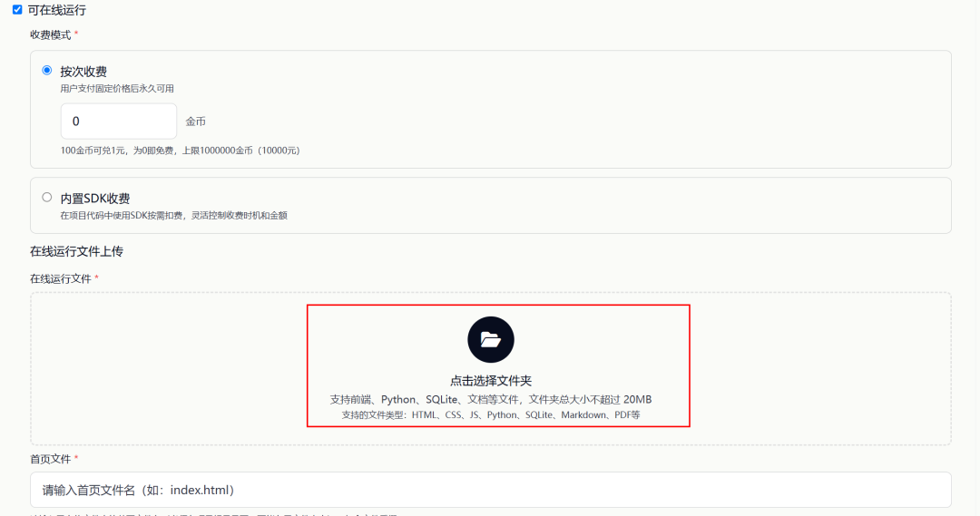980x516 pixels.
Task: Click the 收费模式 label
Action: (51, 35)
